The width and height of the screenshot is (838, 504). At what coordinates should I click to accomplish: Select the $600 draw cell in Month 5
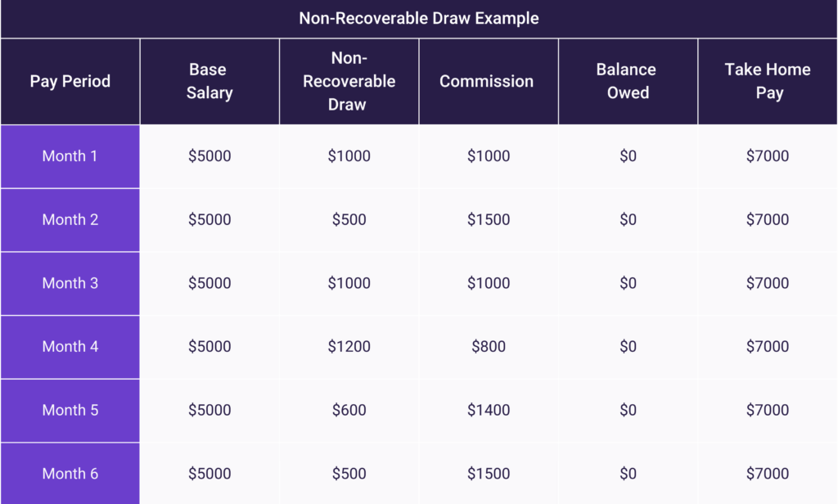(349, 410)
